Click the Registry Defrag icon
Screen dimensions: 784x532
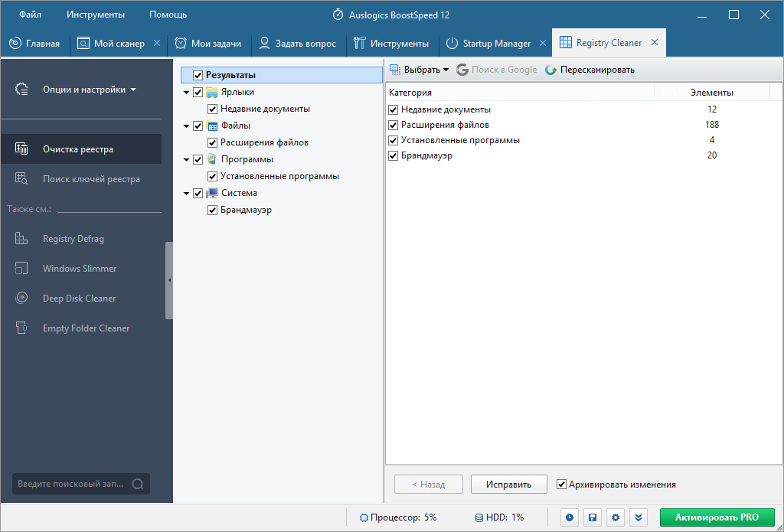point(21,238)
